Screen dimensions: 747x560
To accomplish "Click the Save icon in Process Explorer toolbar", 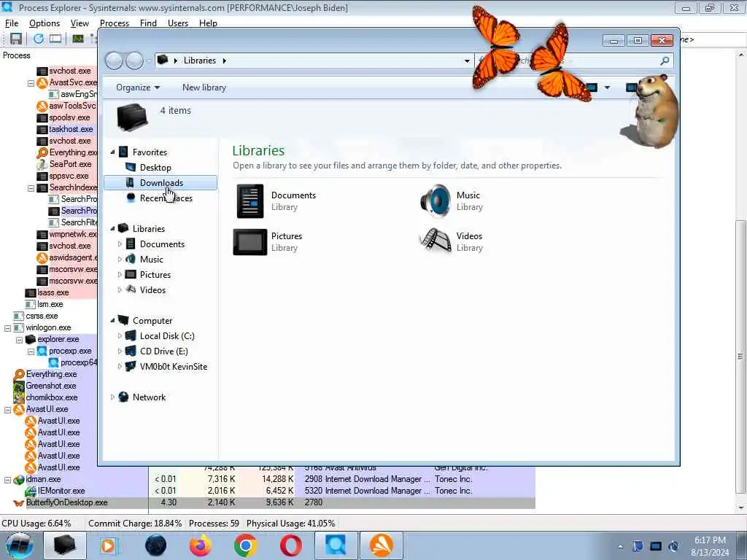I will 16,39.
